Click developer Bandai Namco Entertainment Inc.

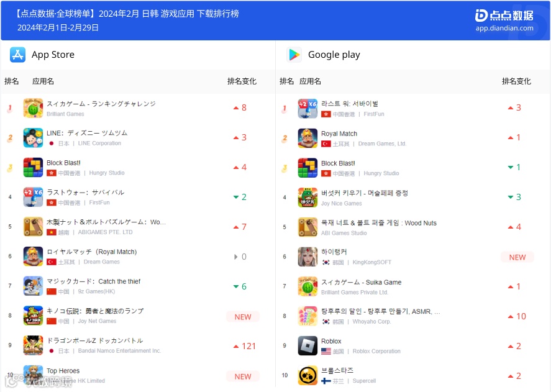(119, 351)
